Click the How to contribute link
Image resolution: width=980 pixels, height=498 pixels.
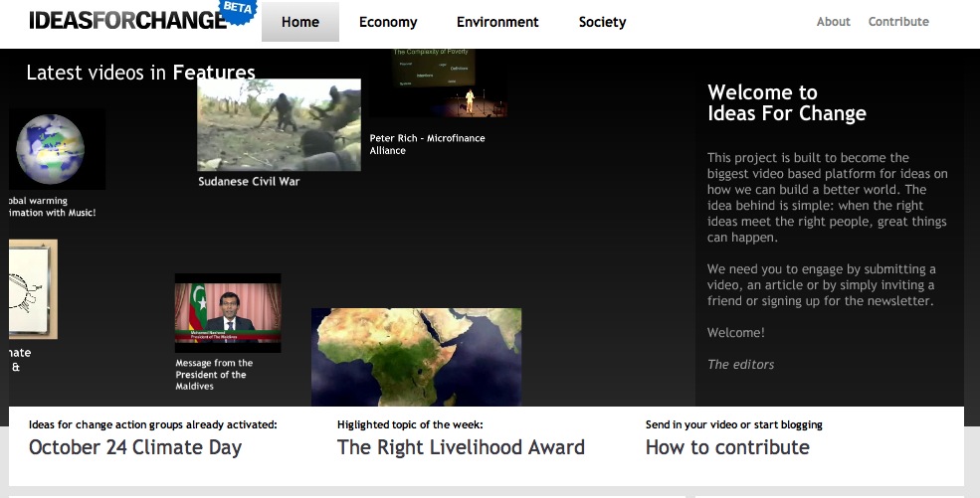coord(727,447)
